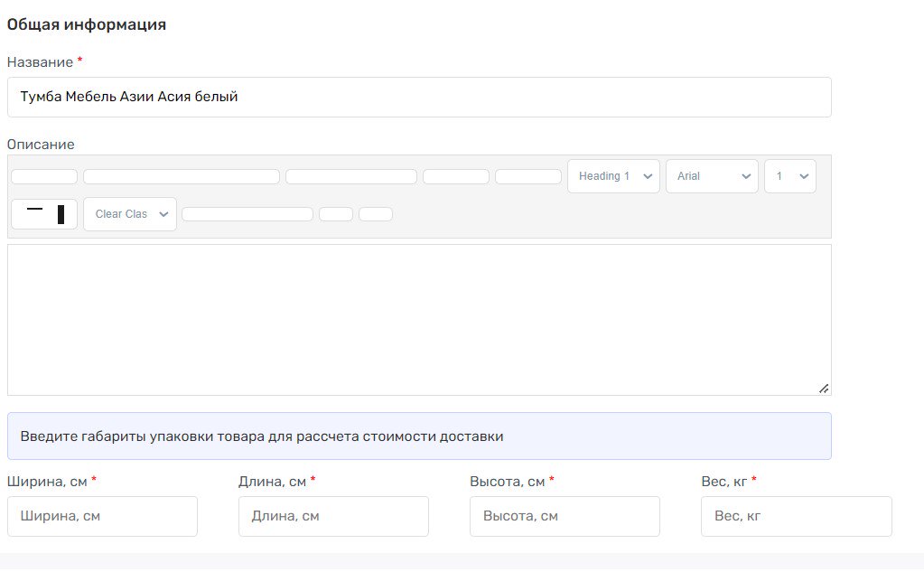Click the 'Описание' label
This screenshot has width=924, height=572.
[41, 145]
